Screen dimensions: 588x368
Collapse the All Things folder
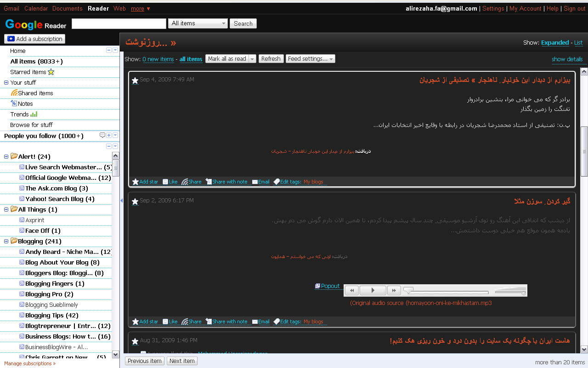pos(6,210)
